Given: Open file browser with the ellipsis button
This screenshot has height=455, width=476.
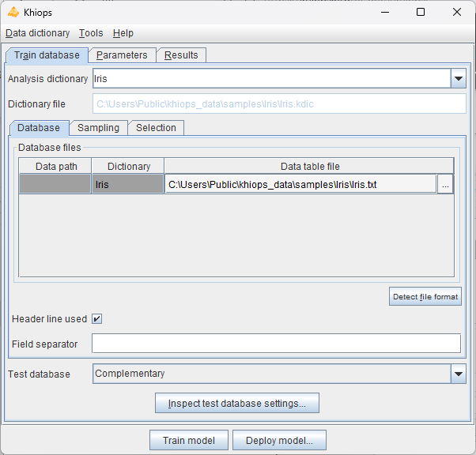Looking at the screenshot, I should (445, 184).
